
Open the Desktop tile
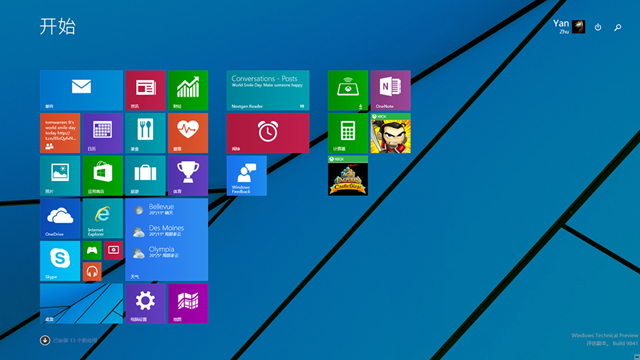81,304
